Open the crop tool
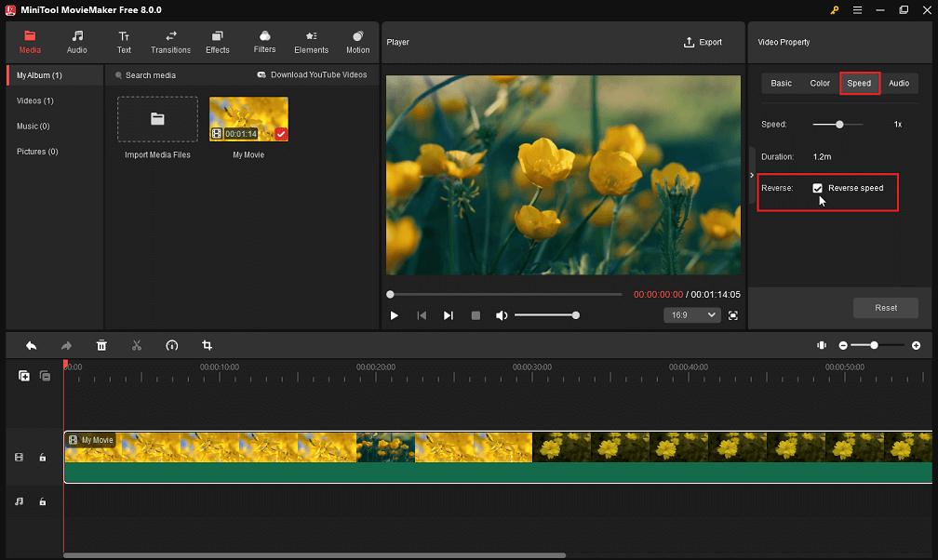This screenshot has width=938, height=560. (x=207, y=346)
